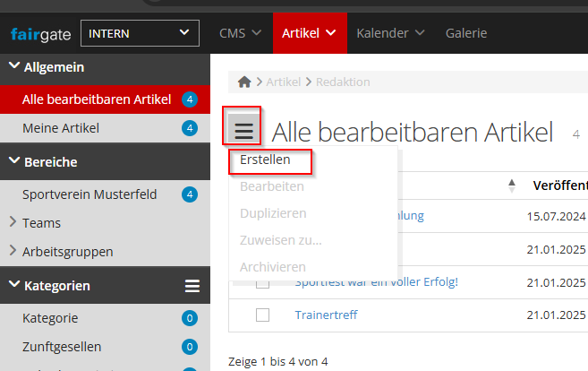Click the home icon in the breadcrumb
Viewport: 588px width, 371px height.
244,82
